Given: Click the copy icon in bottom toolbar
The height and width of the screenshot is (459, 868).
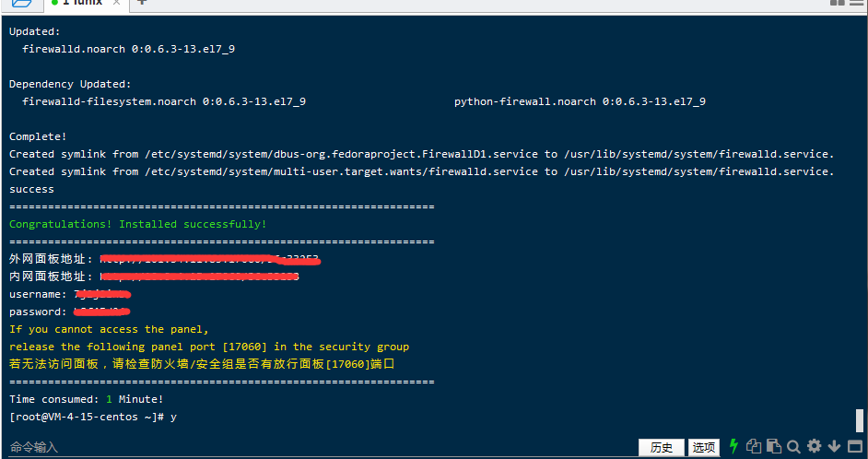Looking at the screenshot, I should tap(754, 446).
